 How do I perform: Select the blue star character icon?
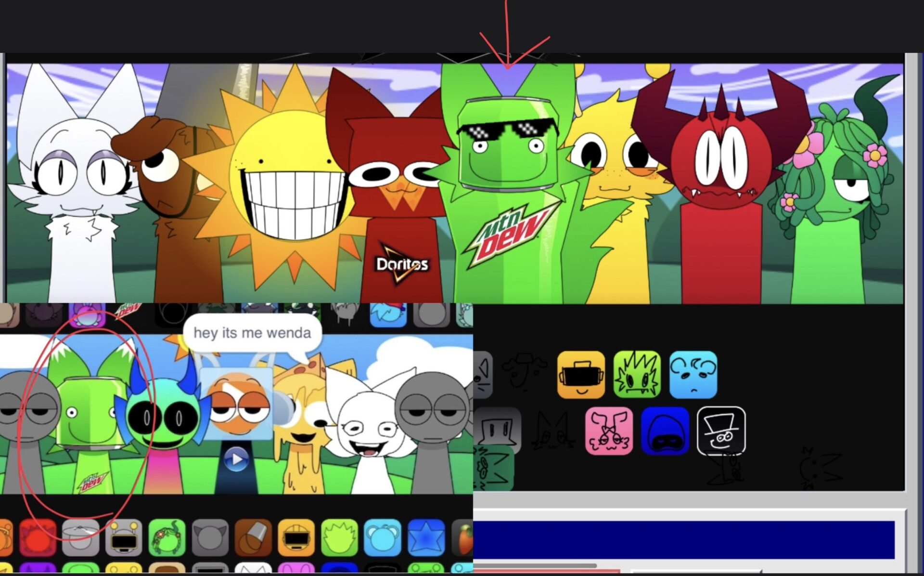425,537
